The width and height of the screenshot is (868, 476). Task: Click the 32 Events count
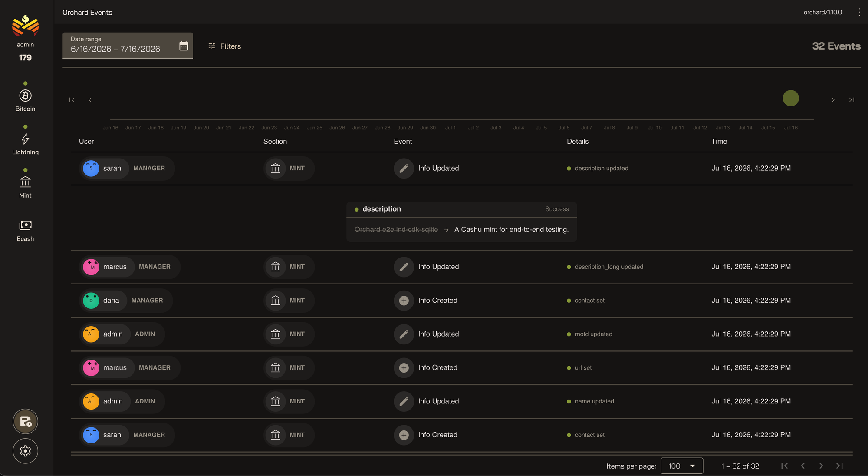click(x=836, y=46)
